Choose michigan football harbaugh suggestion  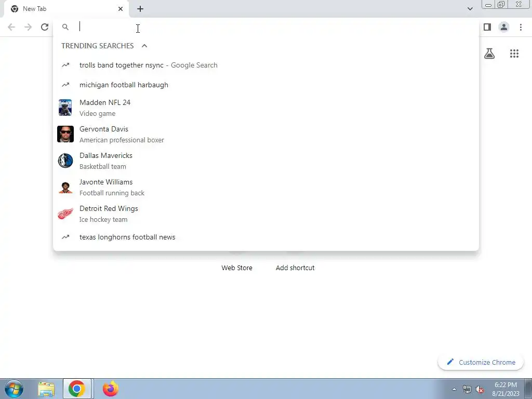coord(265,85)
